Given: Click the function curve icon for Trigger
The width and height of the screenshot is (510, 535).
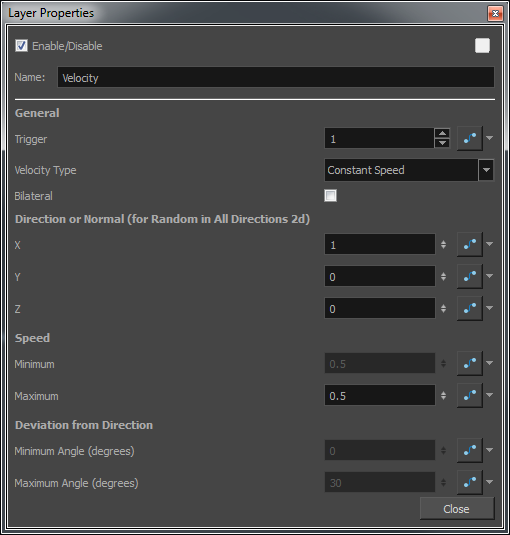Looking at the screenshot, I should (x=470, y=138).
